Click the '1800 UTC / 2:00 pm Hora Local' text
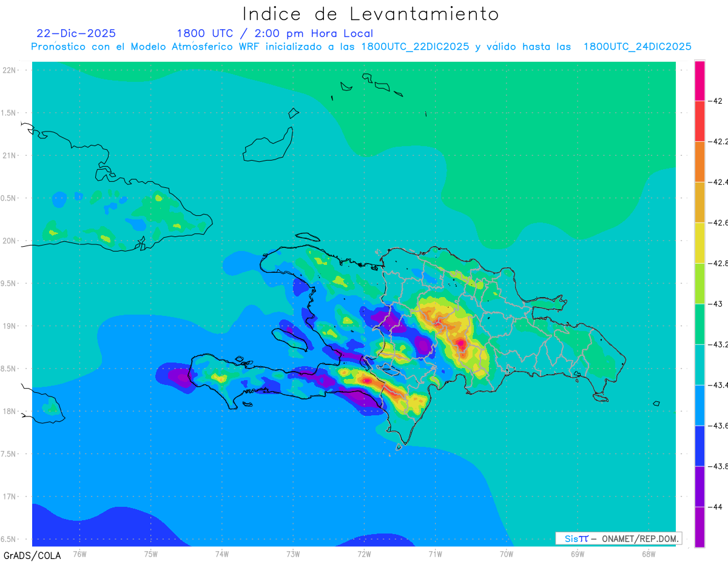 click(275, 33)
